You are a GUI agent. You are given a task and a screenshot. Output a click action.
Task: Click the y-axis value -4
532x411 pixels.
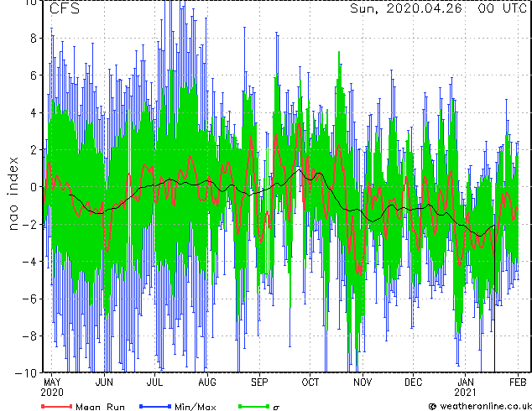coord(29,262)
